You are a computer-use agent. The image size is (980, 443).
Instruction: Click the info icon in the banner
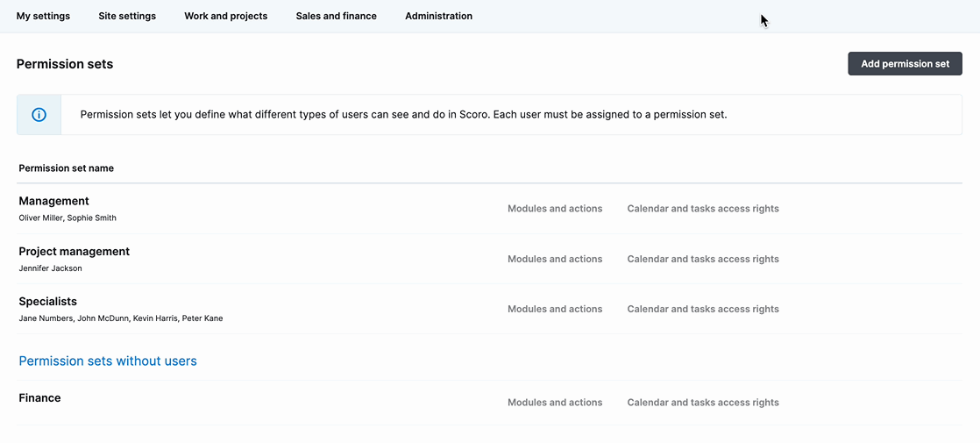coord(39,115)
